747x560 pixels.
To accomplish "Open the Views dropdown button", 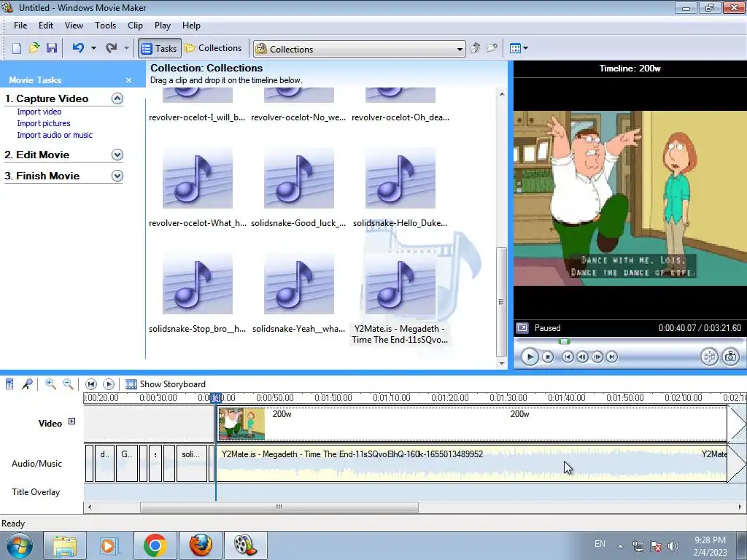I will click(519, 48).
